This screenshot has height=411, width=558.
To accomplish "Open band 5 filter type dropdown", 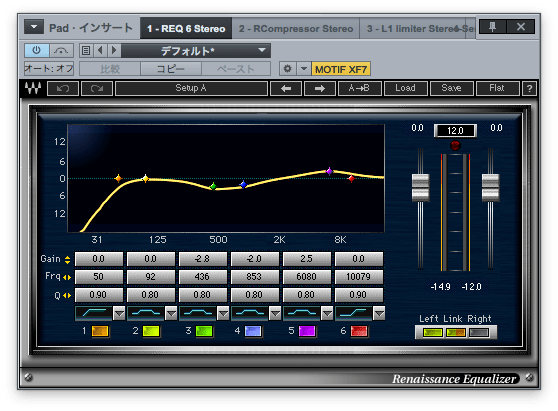I will 327,313.
